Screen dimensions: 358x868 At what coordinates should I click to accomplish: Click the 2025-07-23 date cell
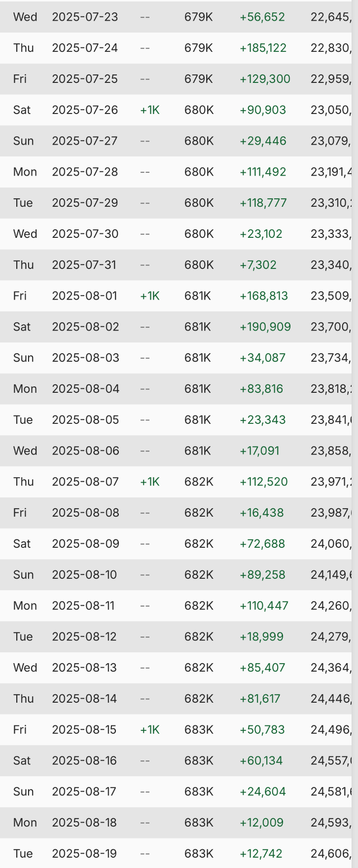85,17
